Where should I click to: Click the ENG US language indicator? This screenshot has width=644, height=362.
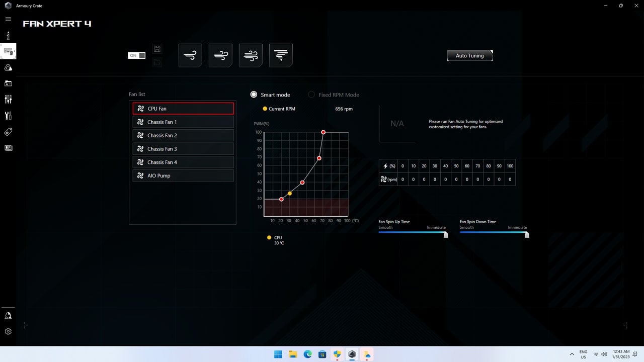584,354
